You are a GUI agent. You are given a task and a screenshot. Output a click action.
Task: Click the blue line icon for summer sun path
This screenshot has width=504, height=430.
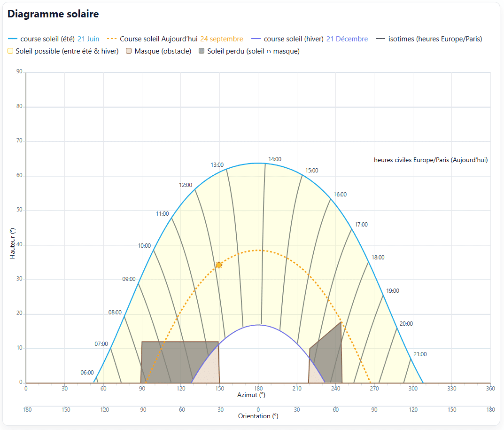click(13, 39)
